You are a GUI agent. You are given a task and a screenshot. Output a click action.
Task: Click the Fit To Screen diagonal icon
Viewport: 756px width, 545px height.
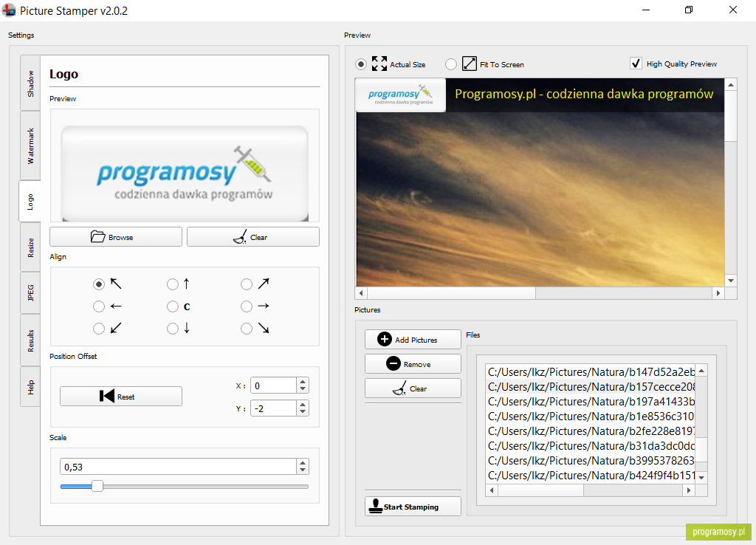(469, 64)
